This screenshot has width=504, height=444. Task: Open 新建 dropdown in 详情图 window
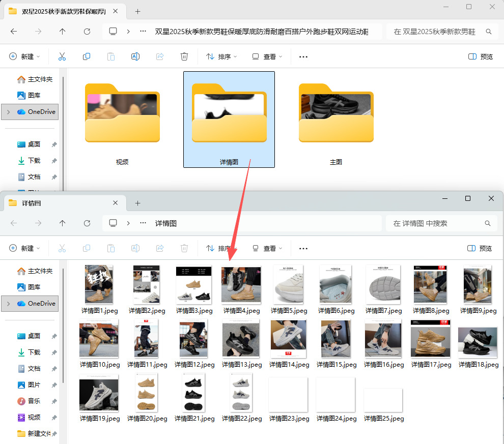[25, 249]
